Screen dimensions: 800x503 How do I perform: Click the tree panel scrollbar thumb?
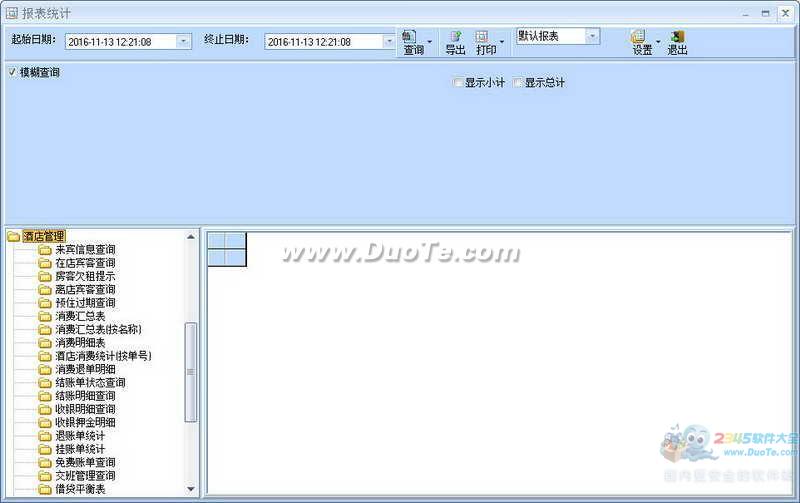click(191, 372)
